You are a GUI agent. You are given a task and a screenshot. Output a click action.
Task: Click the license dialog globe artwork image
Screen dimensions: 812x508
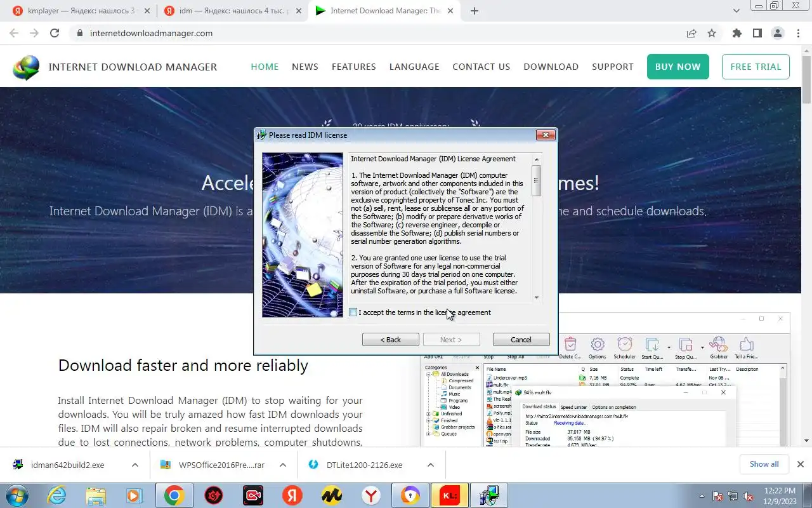(x=303, y=235)
